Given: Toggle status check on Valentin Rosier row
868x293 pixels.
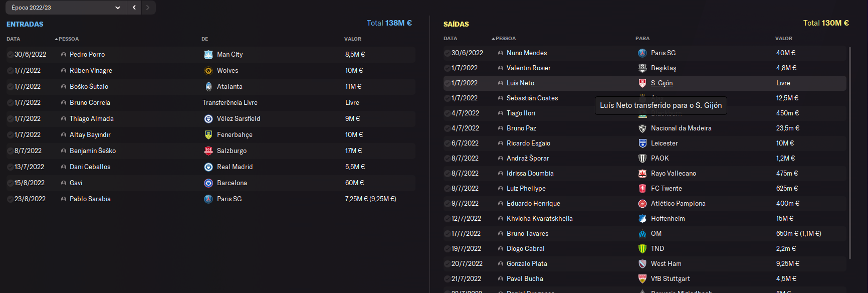Looking at the screenshot, I should coord(447,68).
